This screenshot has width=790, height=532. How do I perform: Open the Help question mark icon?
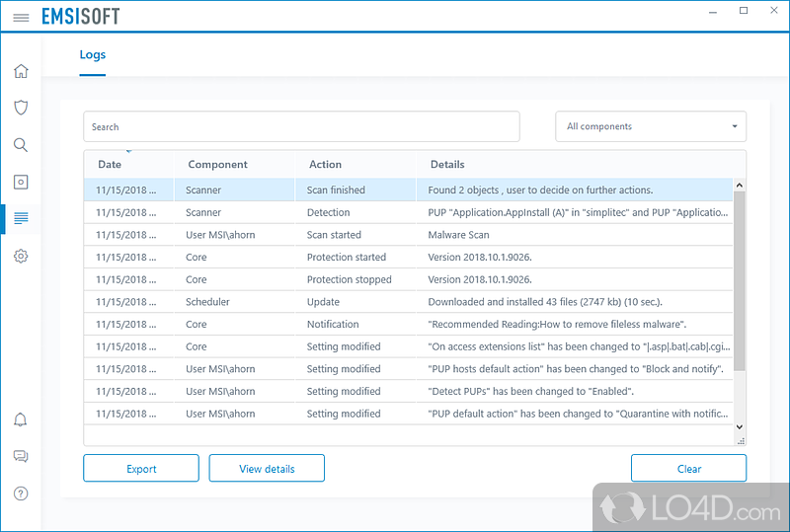pos(21,494)
